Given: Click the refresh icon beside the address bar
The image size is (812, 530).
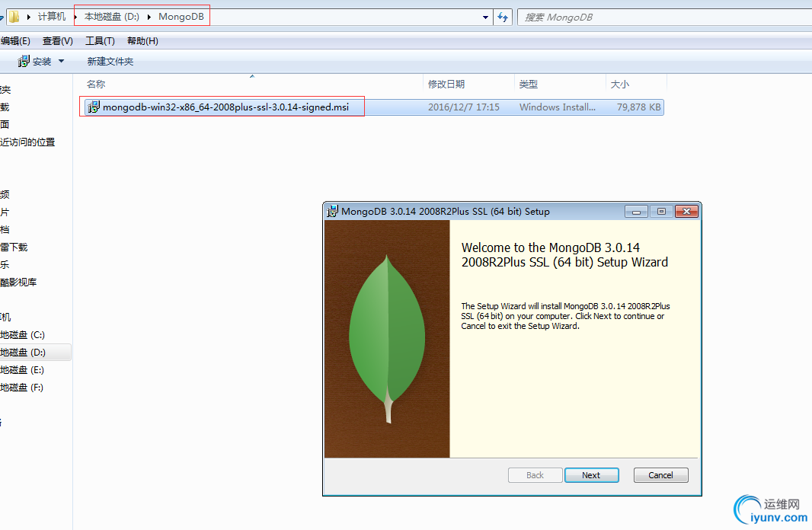Looking at the screenshot, I should click(503, 17).
